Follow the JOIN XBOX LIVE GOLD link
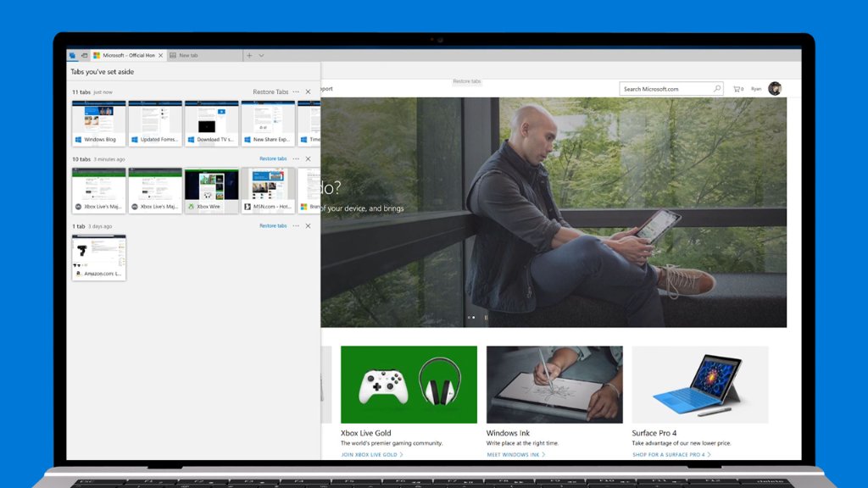The height and width of the screenshot is (488, 868). pos(372,455)
